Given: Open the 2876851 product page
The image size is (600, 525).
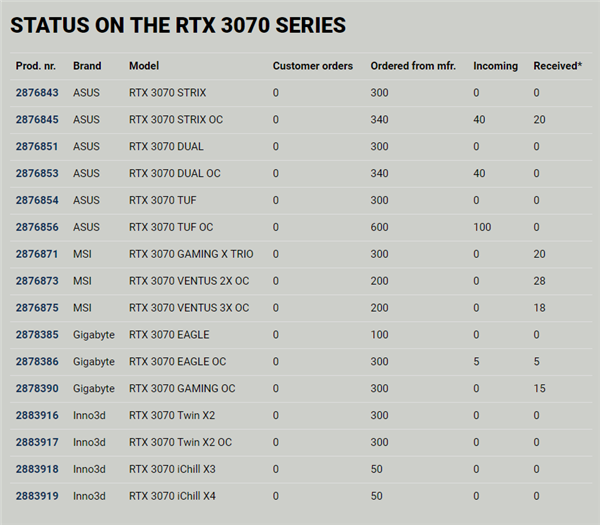Looking at the screenshot, I should pos(36,147).
